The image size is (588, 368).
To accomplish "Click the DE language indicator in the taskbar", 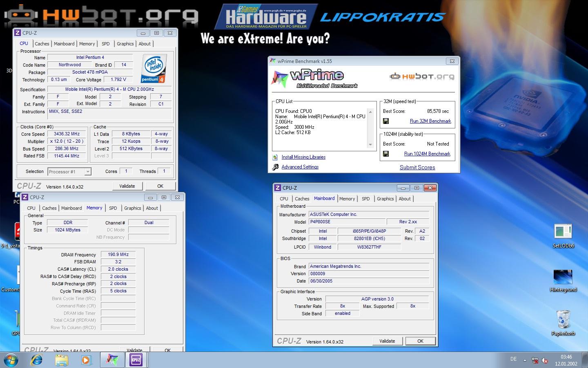I will pyautogui.click(x=513, y=359).
